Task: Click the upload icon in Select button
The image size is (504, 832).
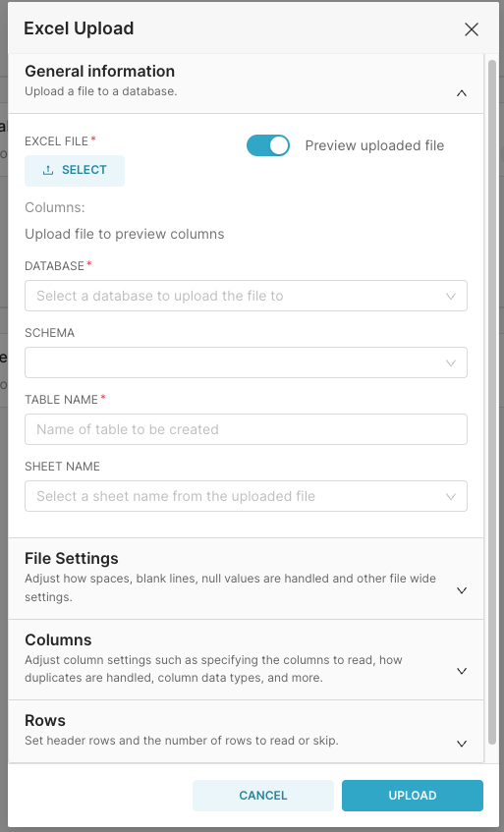Action: (x=48, y=170)
